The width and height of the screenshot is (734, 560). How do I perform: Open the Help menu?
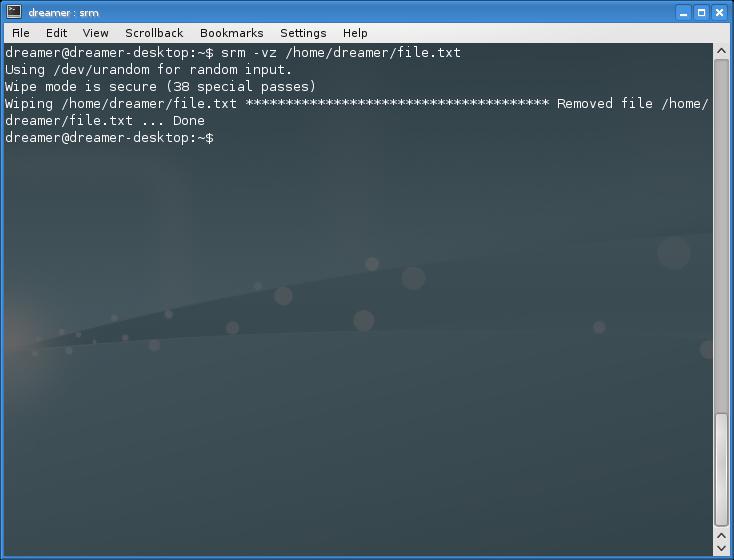pyautogui.click(x=355, y=33)
